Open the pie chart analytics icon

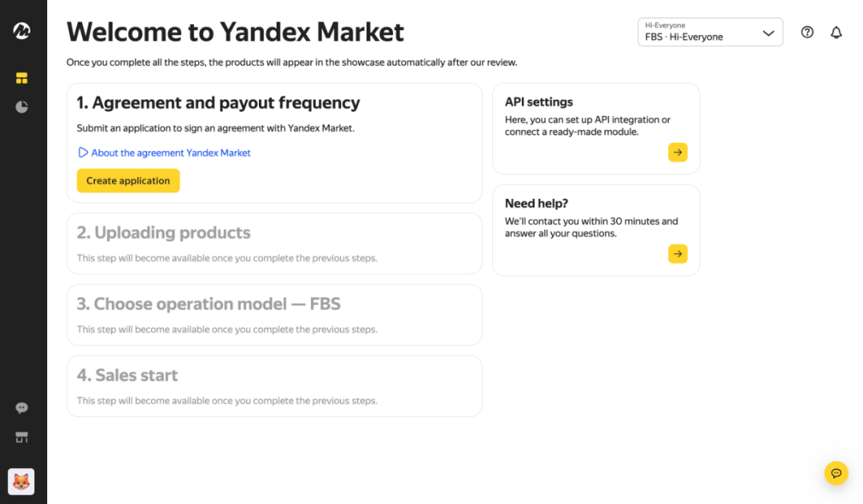point(22,107)
